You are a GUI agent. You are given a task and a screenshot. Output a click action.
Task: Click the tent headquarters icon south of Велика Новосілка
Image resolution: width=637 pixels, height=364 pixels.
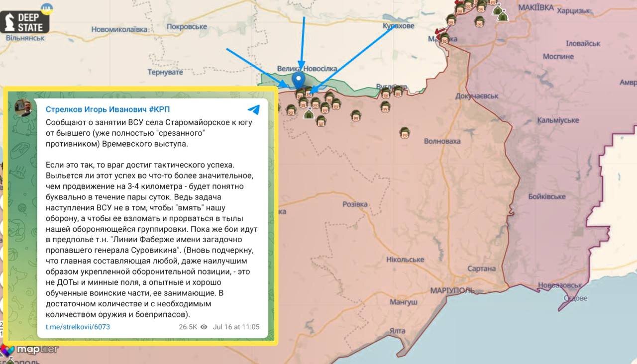pyautogui.click(x=309, y=114)
